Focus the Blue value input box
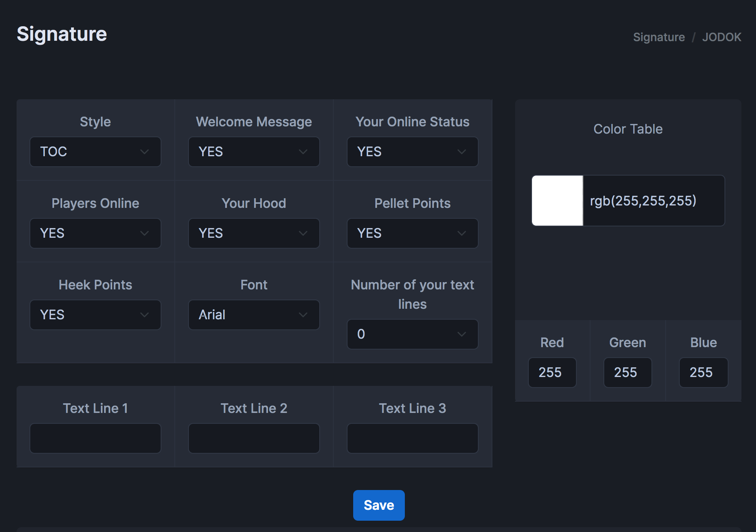This screenshot has width=756, height=532. point(703,373)
